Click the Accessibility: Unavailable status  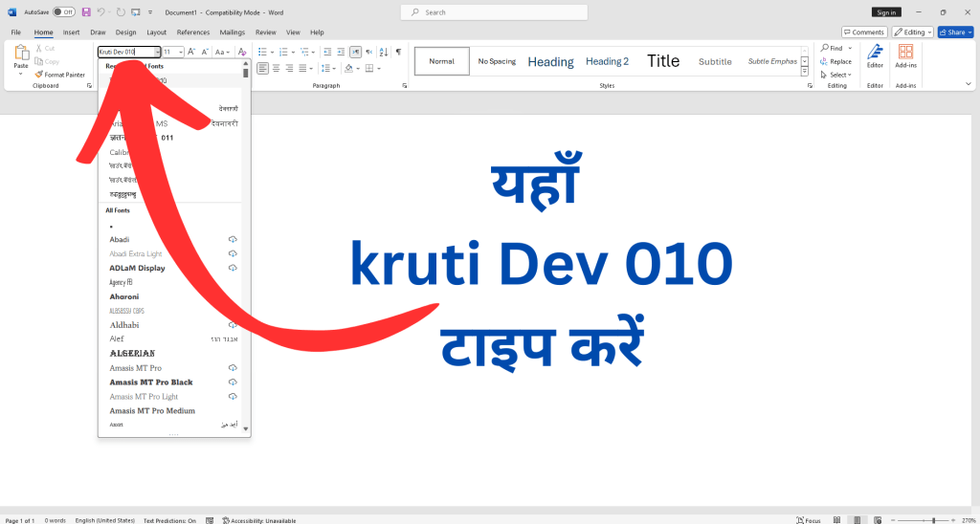(x=258, y=519)
